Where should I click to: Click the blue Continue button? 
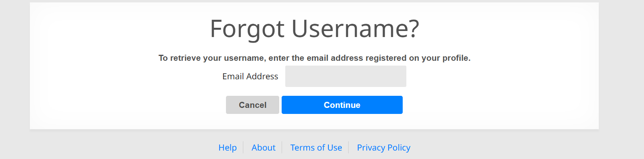point(342,105)
